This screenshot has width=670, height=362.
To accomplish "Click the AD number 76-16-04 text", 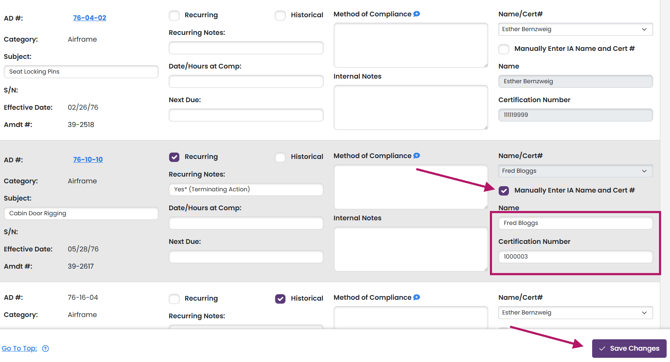I will (x=83, y=297).
